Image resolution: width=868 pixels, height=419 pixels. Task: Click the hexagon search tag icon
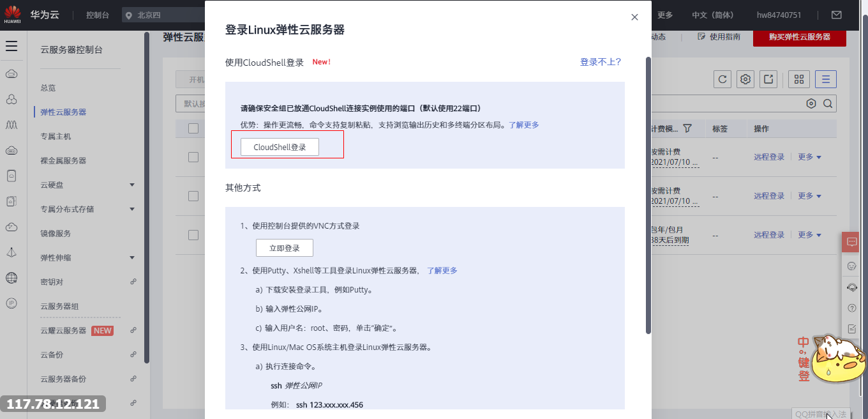point(811,103)
